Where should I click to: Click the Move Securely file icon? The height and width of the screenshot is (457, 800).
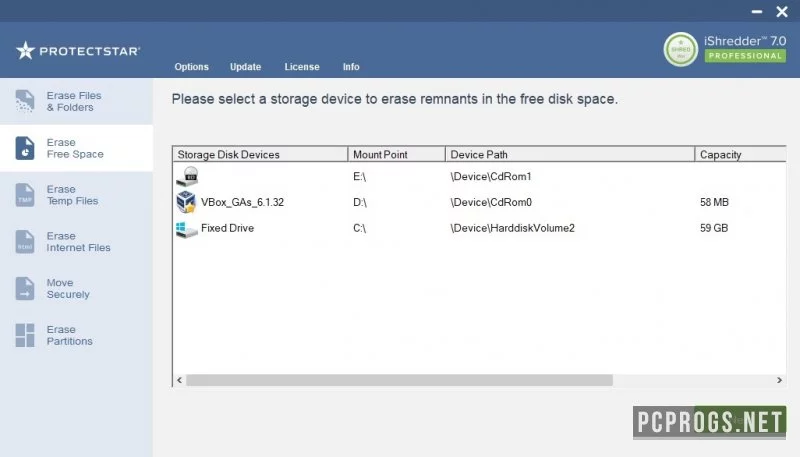pos(24,289)
